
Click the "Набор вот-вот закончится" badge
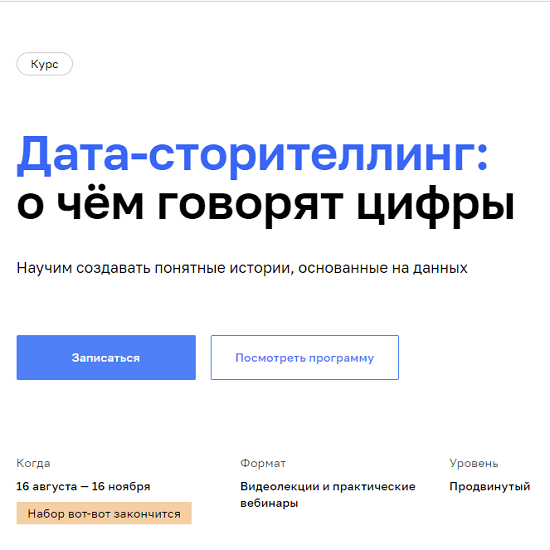(104, 514)
